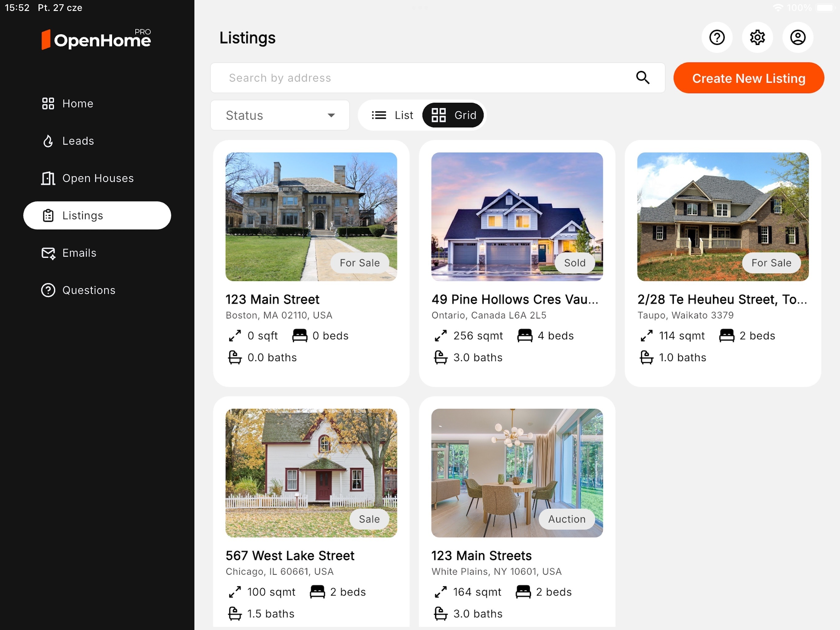Image resolution: width=840 pixels, height=630 pixels.
Task: Click the 15:52 clock in status bar
Action: (17, 8)
